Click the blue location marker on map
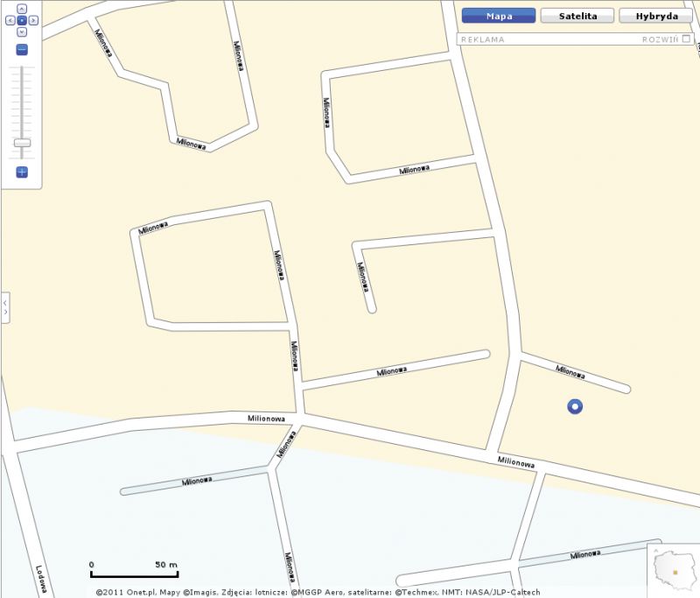 (575, 406)
